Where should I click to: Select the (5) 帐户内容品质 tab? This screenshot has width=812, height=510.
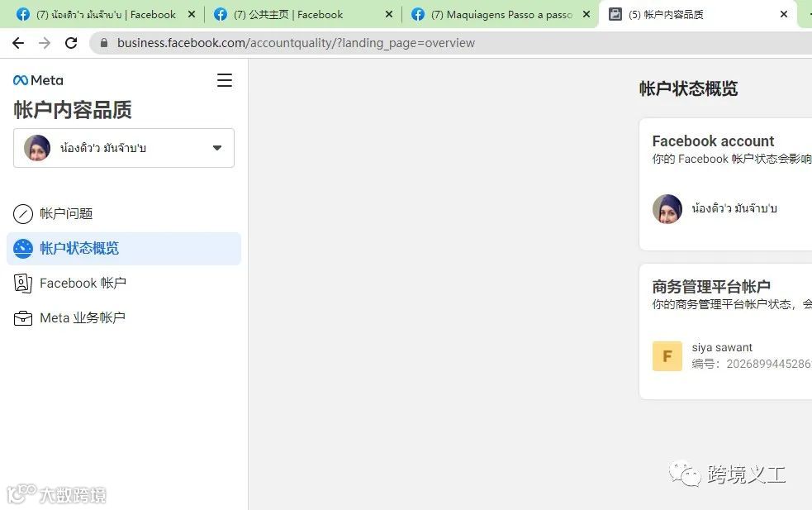tap(697, 15)
